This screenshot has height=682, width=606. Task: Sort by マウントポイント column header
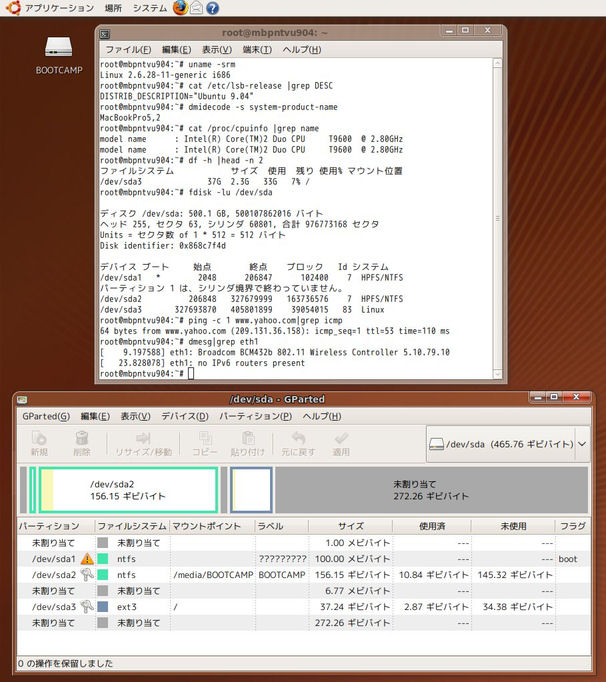point(212,526)
